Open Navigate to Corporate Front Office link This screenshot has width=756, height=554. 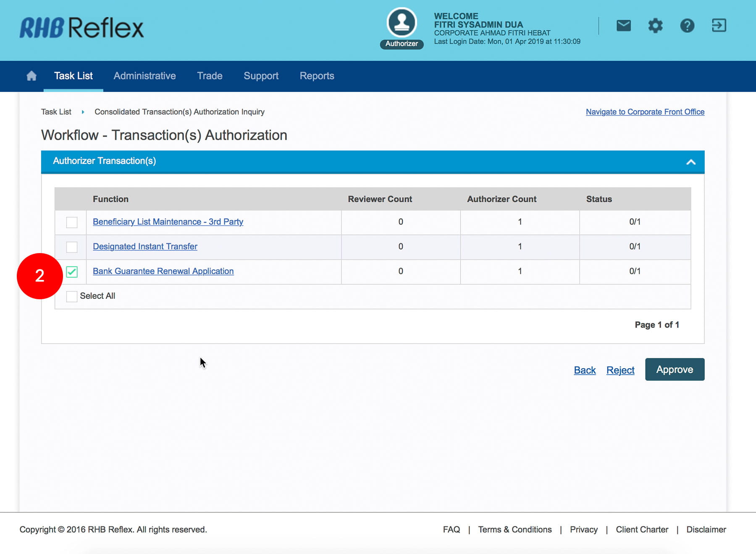click(x=645, y=112)
